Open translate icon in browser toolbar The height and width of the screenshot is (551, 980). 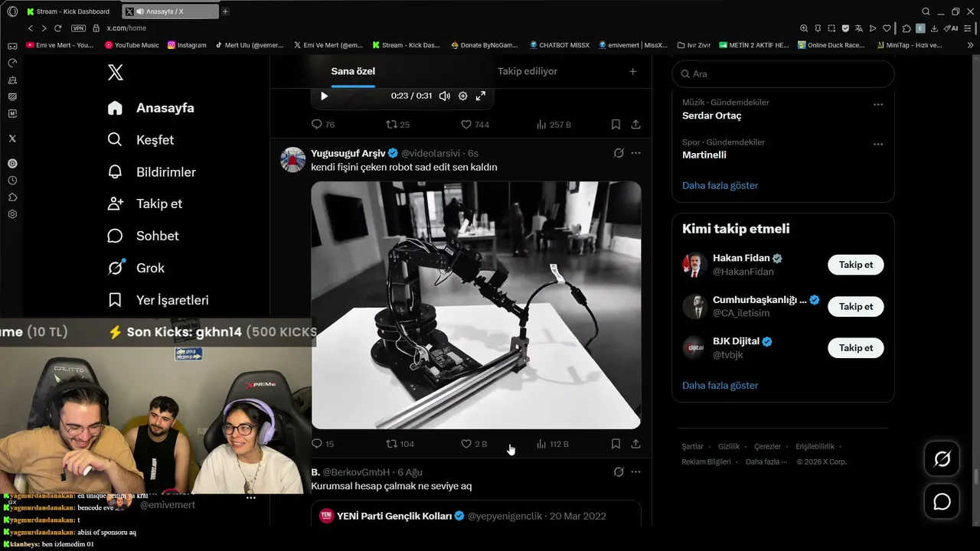(859, 28)
